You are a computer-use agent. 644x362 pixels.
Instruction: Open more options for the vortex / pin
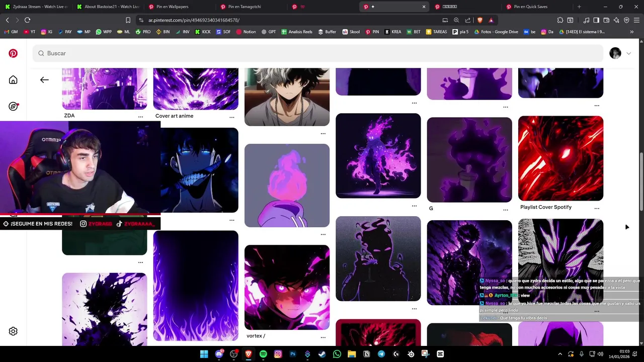[323, 337]
